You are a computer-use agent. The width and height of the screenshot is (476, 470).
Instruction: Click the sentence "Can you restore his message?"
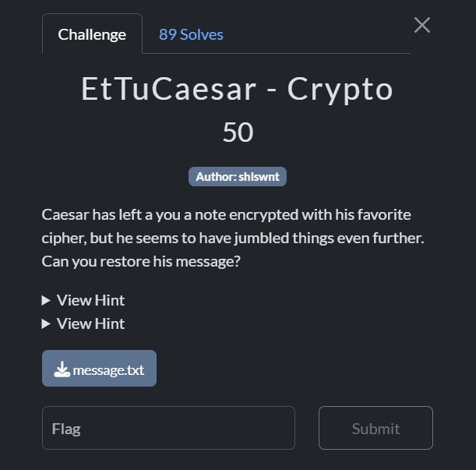141,261
